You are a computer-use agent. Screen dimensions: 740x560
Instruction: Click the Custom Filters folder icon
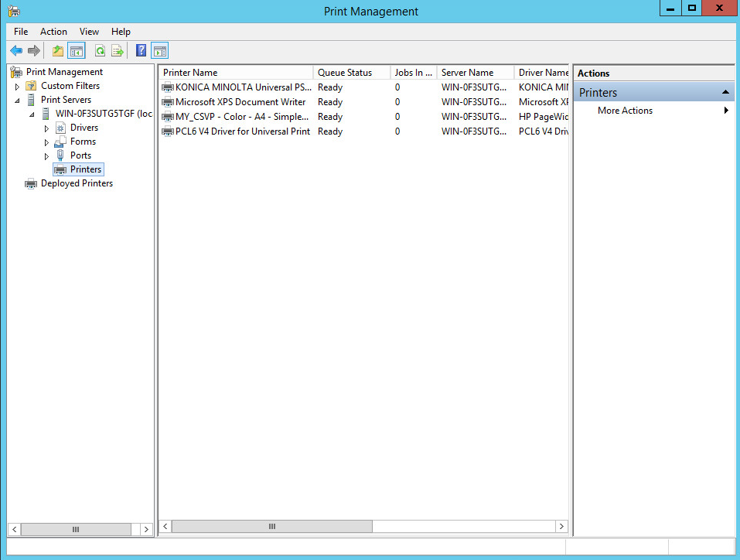coord(31,86)
